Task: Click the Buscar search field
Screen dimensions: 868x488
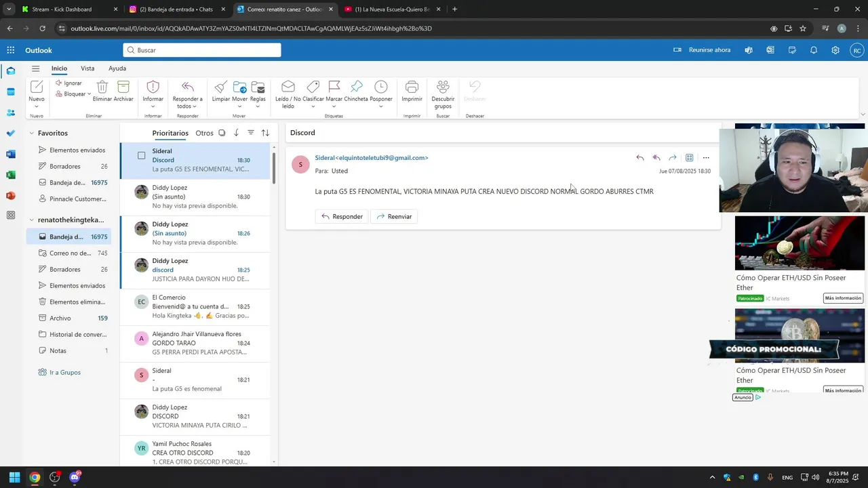Action: tap(202, 50)
